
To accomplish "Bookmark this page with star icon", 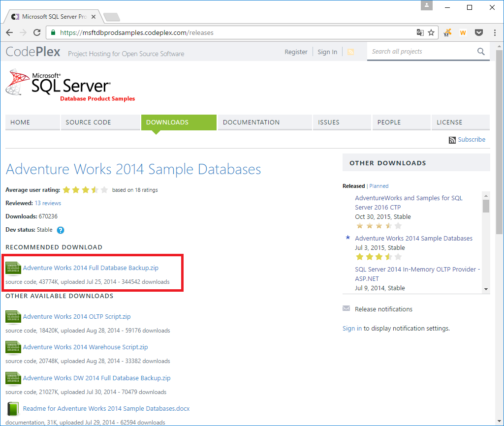I will coord(431,32).
